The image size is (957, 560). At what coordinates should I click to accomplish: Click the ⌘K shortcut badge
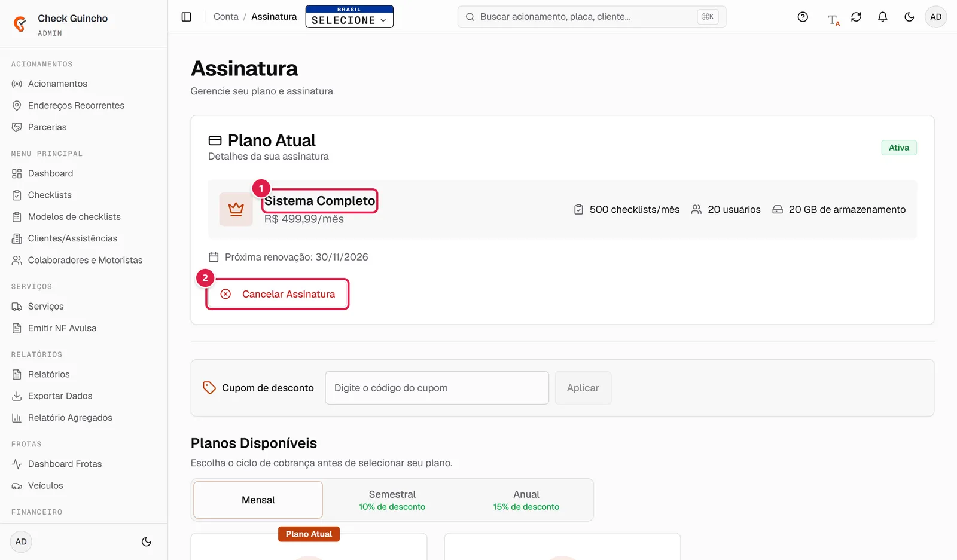tap(708, 17)
